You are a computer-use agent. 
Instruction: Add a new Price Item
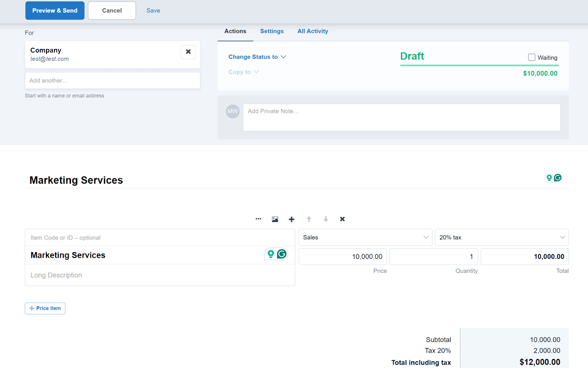point(45,308)
